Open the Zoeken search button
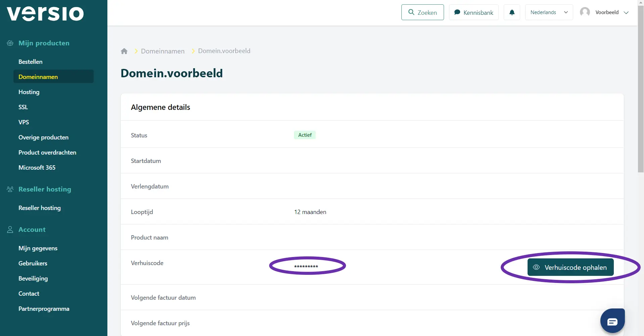Viewport: 644px width, 336px height. [x=422, y=12]
